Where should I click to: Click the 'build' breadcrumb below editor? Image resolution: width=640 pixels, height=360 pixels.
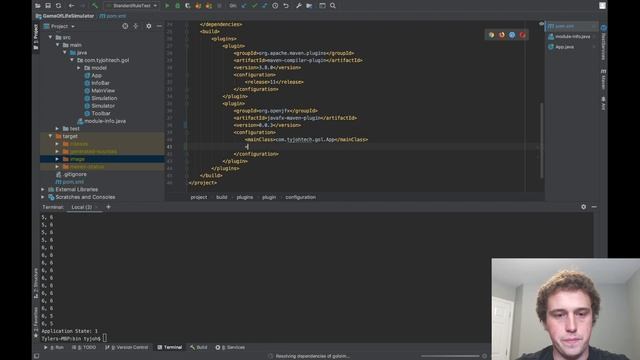point(222,197)
